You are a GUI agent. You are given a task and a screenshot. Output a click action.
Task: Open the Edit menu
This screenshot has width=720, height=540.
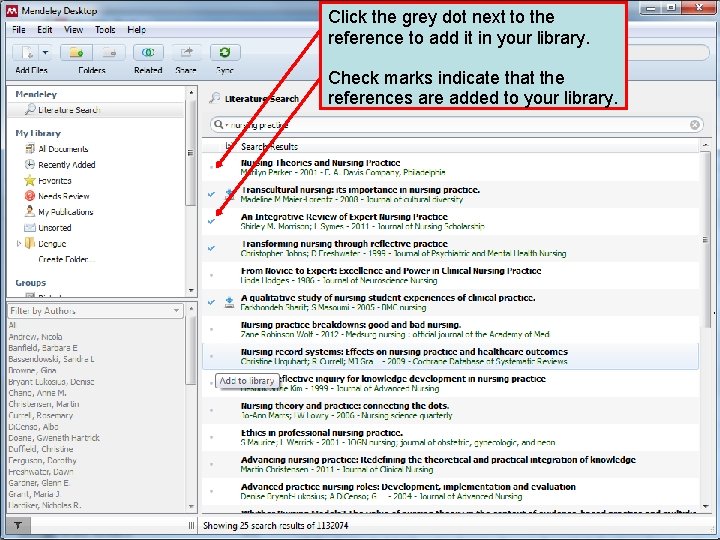tap(45, 30)
